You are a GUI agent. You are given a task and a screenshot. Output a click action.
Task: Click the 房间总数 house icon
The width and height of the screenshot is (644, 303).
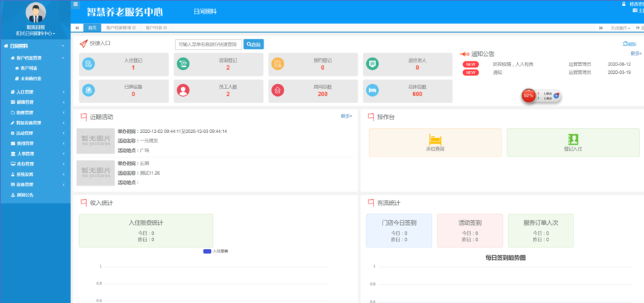click(278, 90)
